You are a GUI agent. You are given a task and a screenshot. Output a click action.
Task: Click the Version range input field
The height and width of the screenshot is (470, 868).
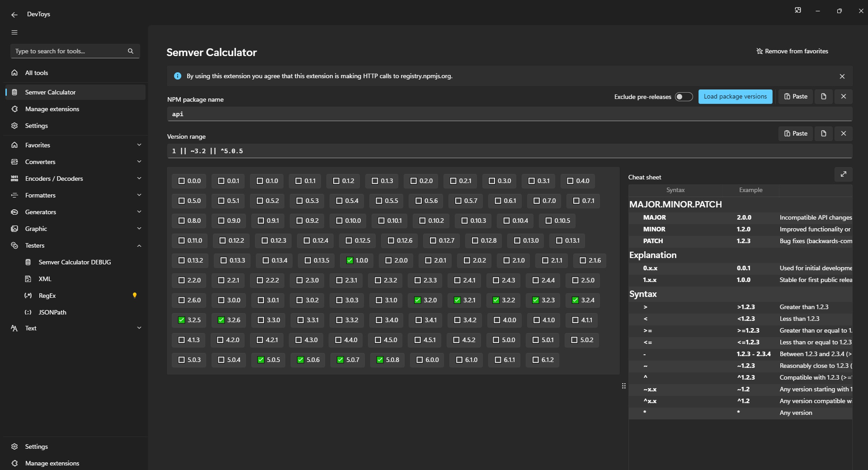tap(509, 151)
